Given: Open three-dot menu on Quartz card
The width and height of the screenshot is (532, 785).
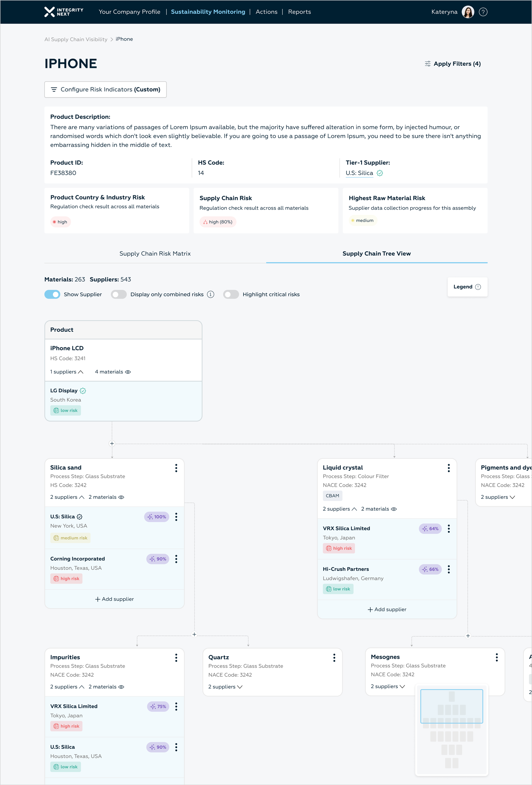Looking at the screenshot, I should pyautogui.click(x=334, y=657).
